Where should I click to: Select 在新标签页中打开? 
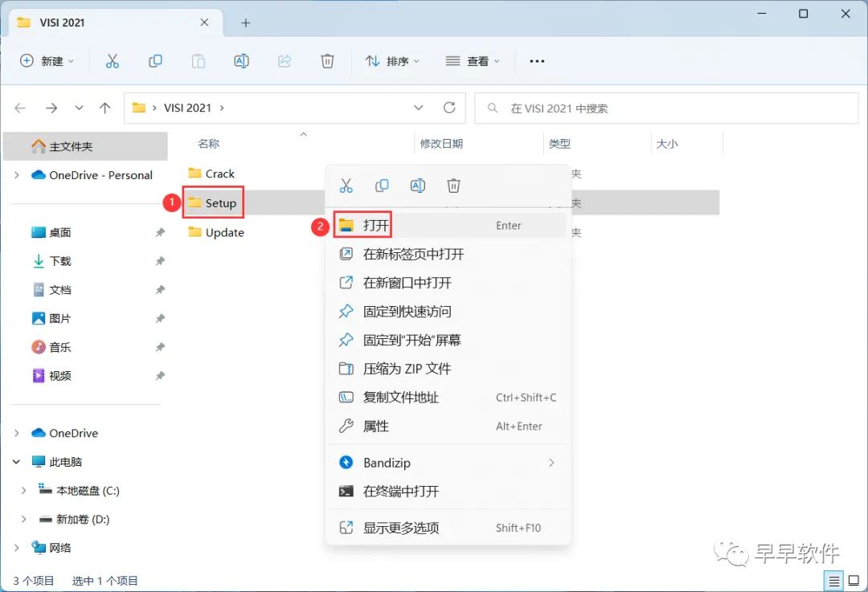click(x=448, y=254)
